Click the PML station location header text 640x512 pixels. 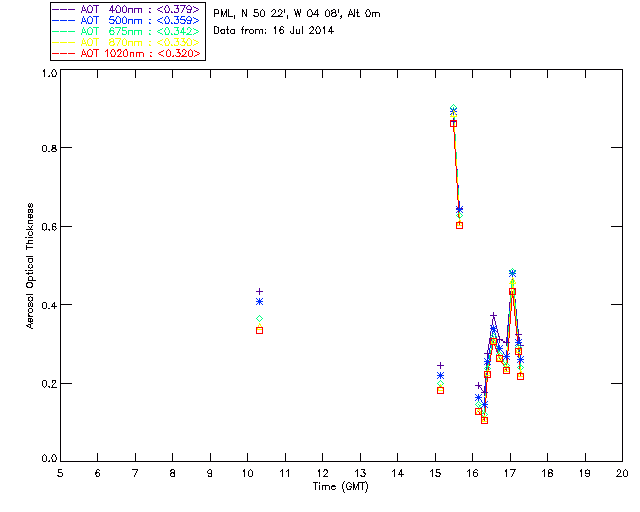[x=297, y=13]
